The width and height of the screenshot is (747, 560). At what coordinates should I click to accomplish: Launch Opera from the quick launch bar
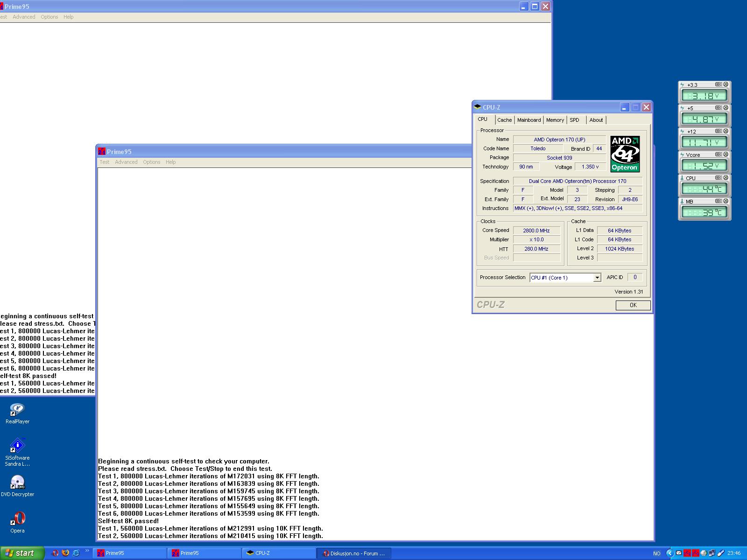coord(55,553)
